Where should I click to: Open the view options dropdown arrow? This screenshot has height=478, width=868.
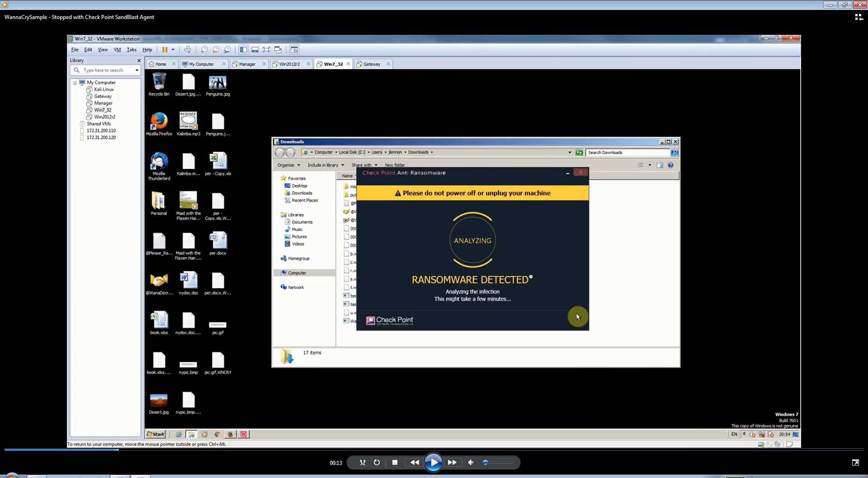pos(650,165)
